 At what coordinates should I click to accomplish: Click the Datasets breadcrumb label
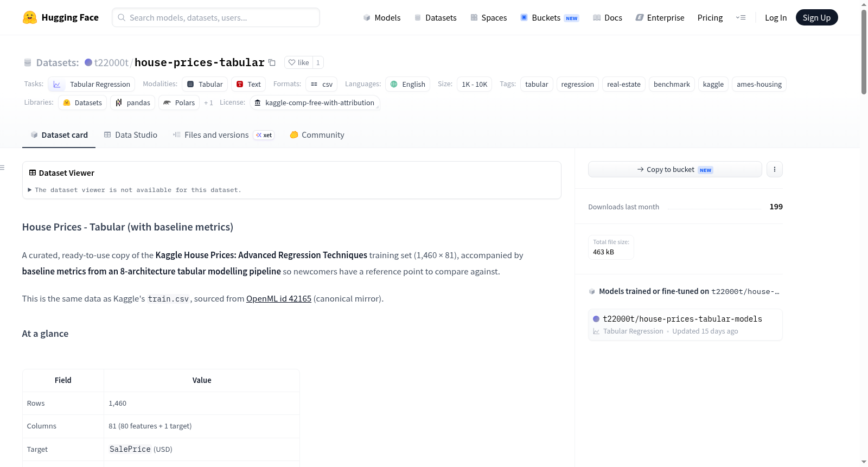(58, 62)
